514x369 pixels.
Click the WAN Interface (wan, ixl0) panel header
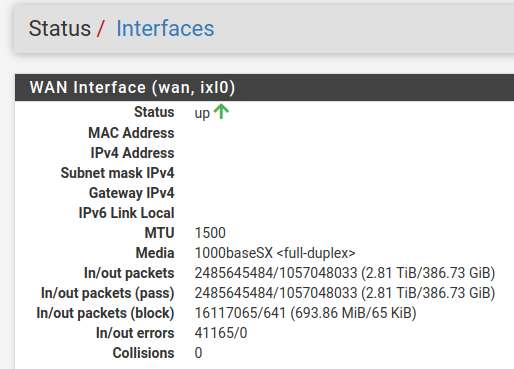tap(264, 88)
